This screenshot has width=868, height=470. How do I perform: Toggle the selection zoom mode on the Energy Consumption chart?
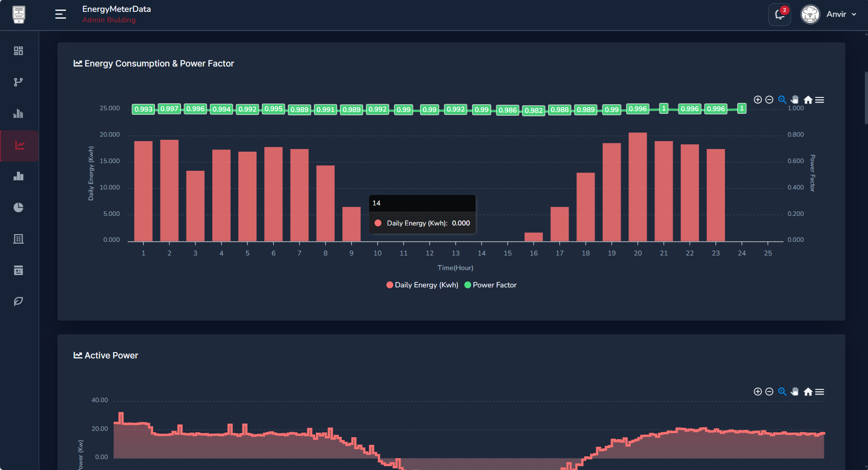(x=782, y=99)
